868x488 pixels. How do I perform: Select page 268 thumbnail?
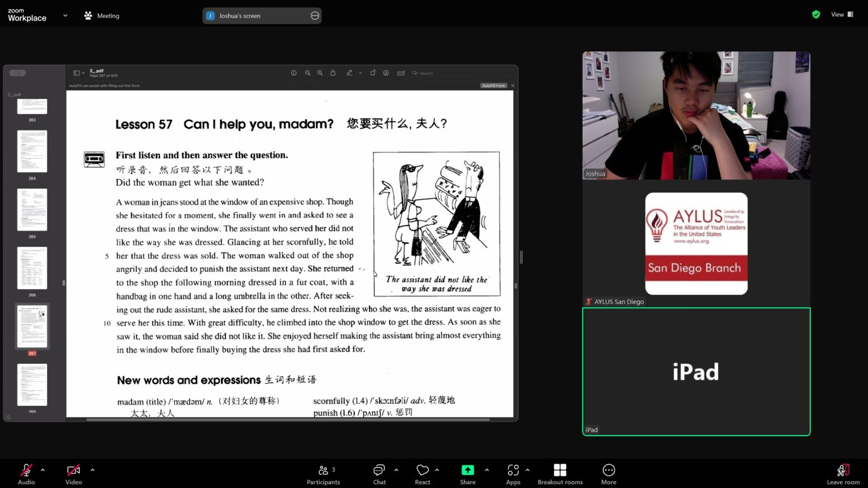[x=32, y=385]
